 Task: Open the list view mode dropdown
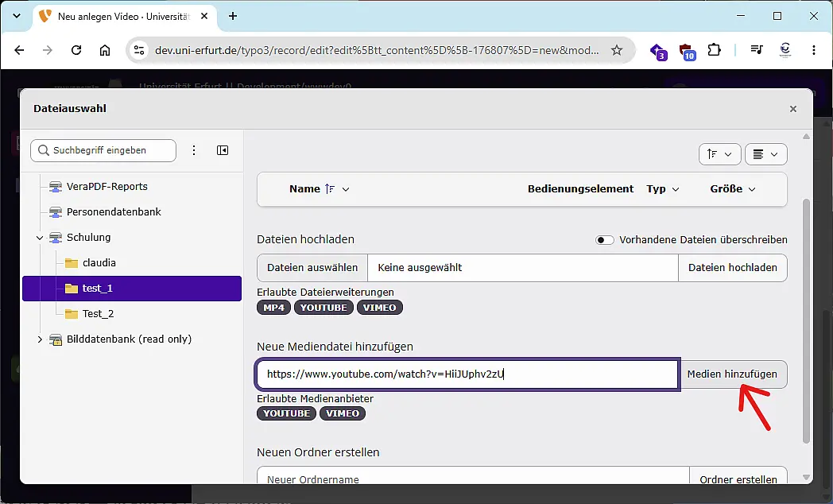click(765, 154)
